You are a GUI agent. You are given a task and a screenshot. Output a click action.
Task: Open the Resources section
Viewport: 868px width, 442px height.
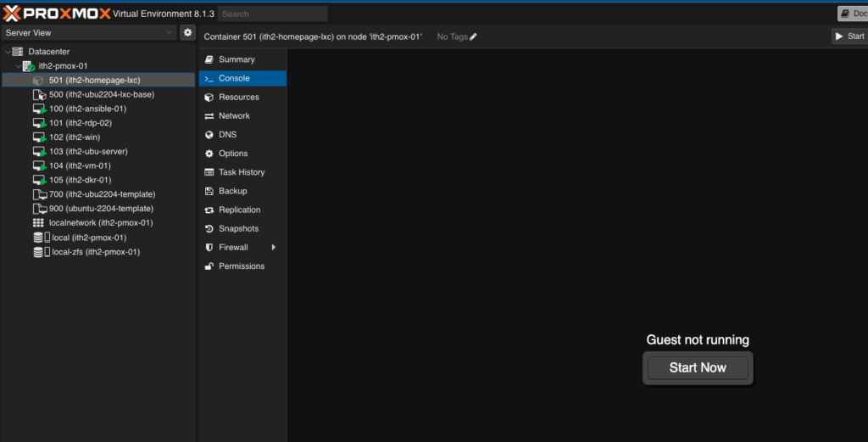(x=242, y=97)
